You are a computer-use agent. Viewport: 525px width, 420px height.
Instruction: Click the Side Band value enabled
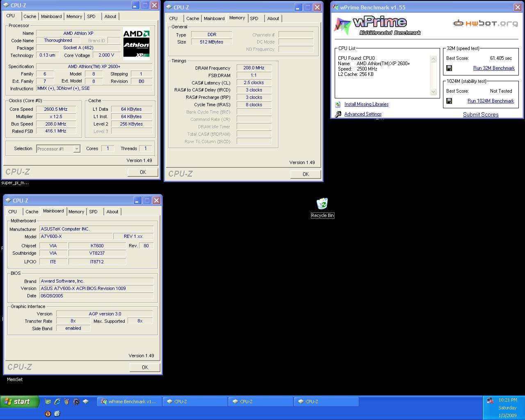pyautogui.click(x=73, y=328)
